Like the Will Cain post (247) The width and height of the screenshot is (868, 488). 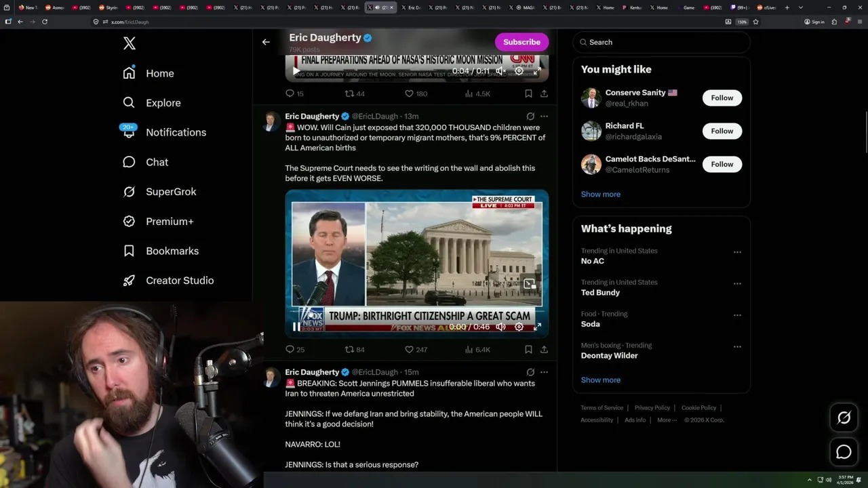pyautogui.click(x=416, y=350)
